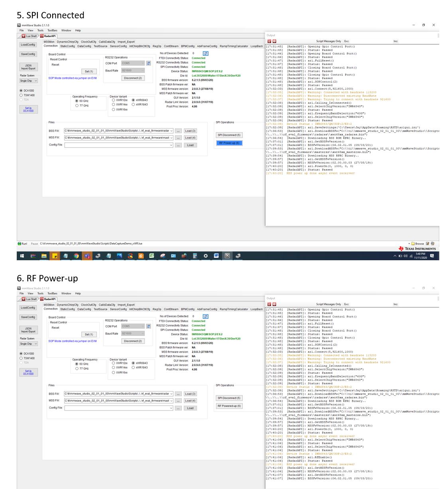
Task: Click first red Output toolbar icon, SPI Connected screenshot
Action: (269, 41)
